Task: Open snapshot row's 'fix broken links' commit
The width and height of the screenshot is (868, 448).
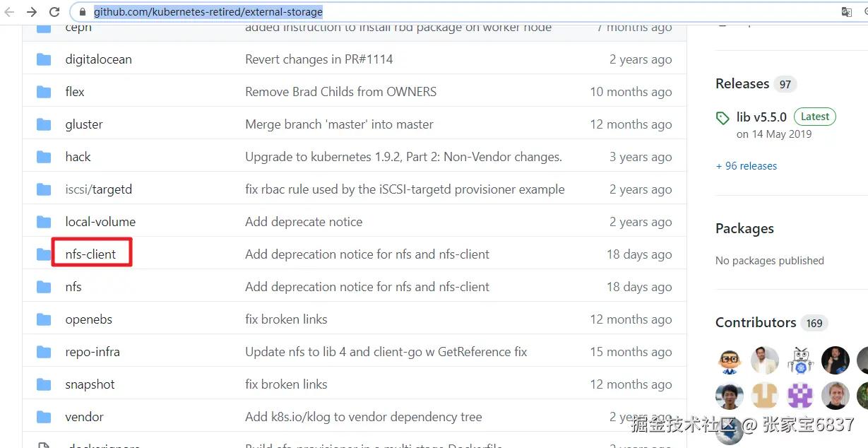Action: pyautogui.click(x=286, y=384)
